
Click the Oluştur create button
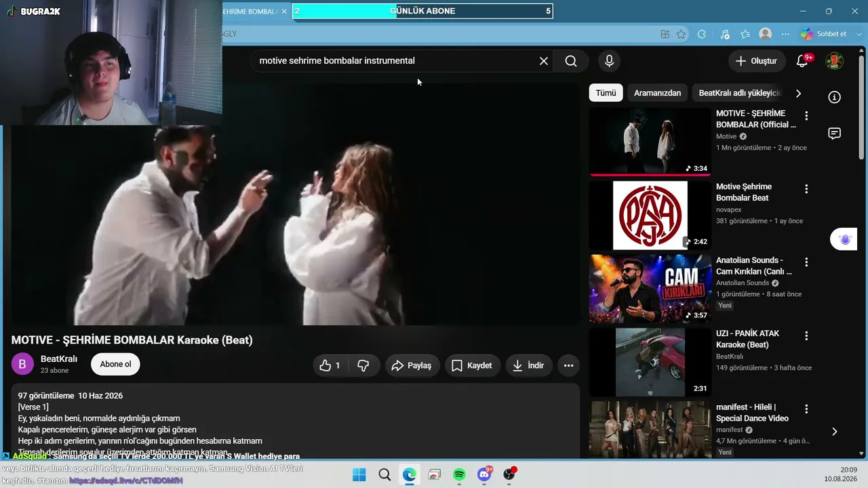757,61
